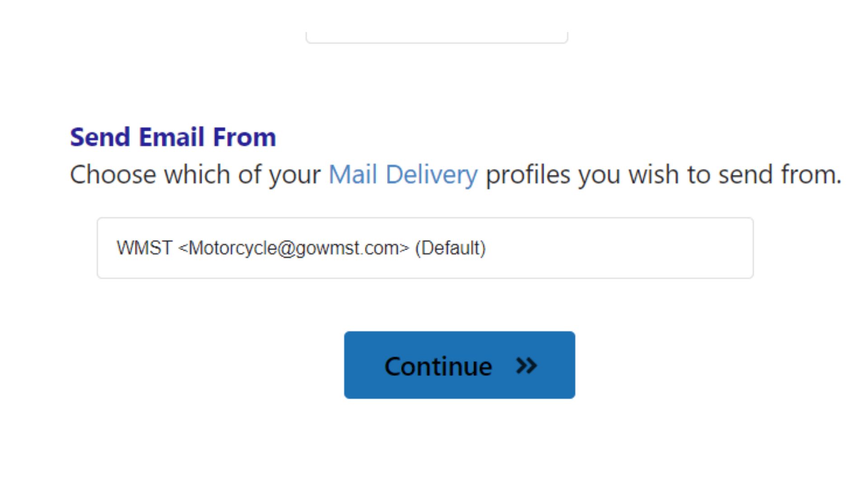
Task: Click the Send Email From heading
Action: (173, 137)
